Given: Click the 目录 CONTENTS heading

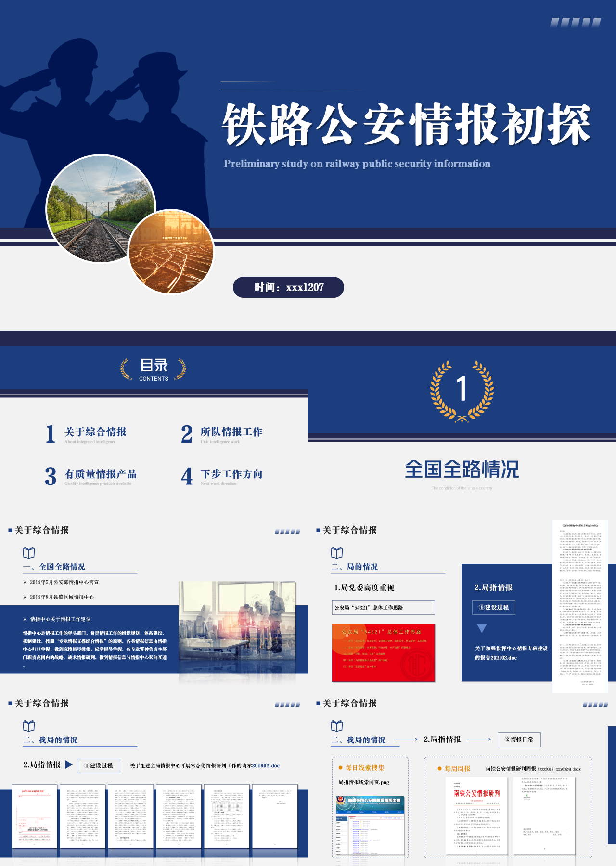Looking at the screenshot, I should 154,369.
